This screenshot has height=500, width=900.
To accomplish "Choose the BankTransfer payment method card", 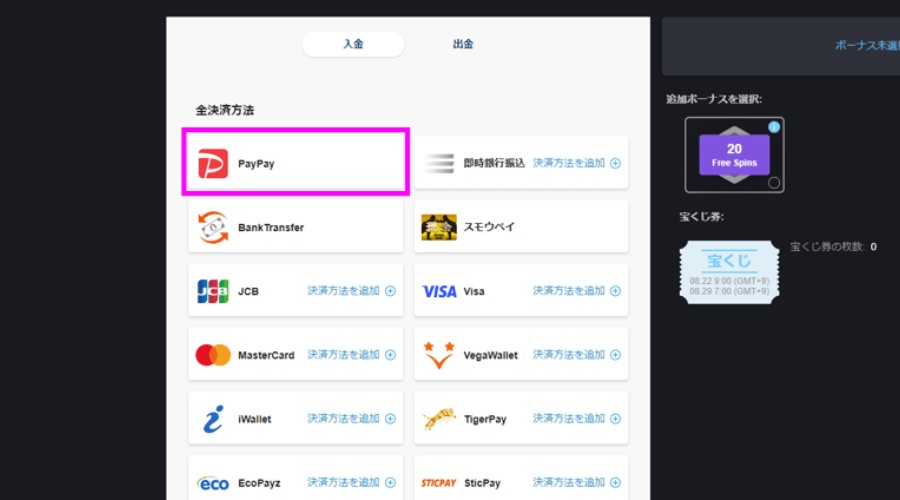I will pyautogui.click(x=296, y=227).
